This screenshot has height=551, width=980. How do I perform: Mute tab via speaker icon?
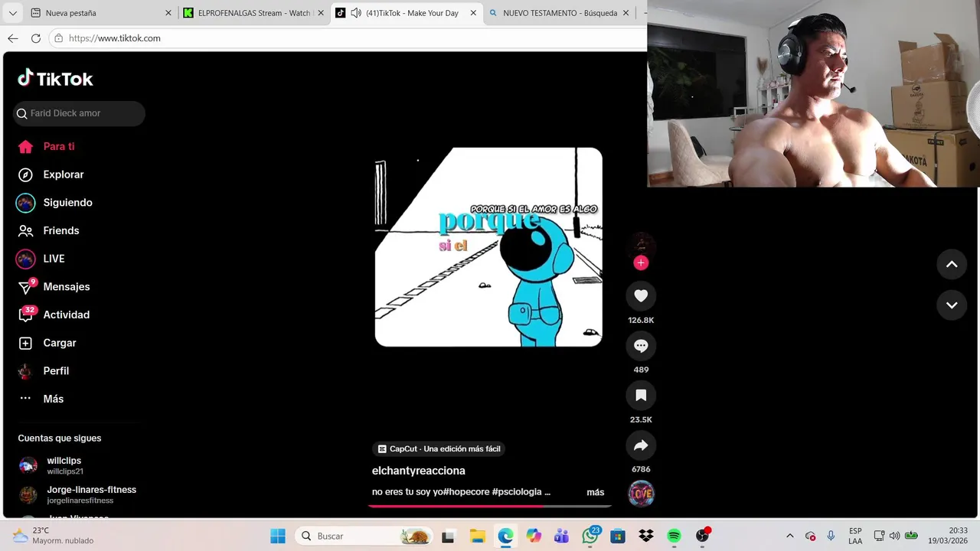(x=356, y=13)
